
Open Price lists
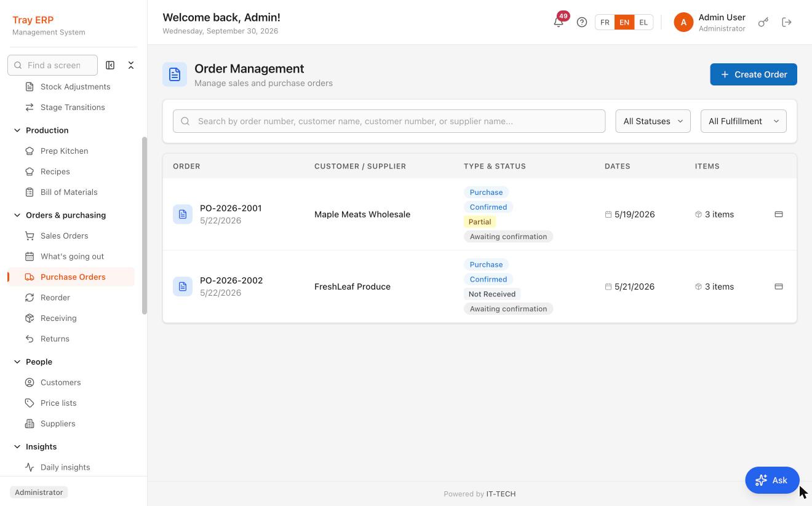[58, 403]
